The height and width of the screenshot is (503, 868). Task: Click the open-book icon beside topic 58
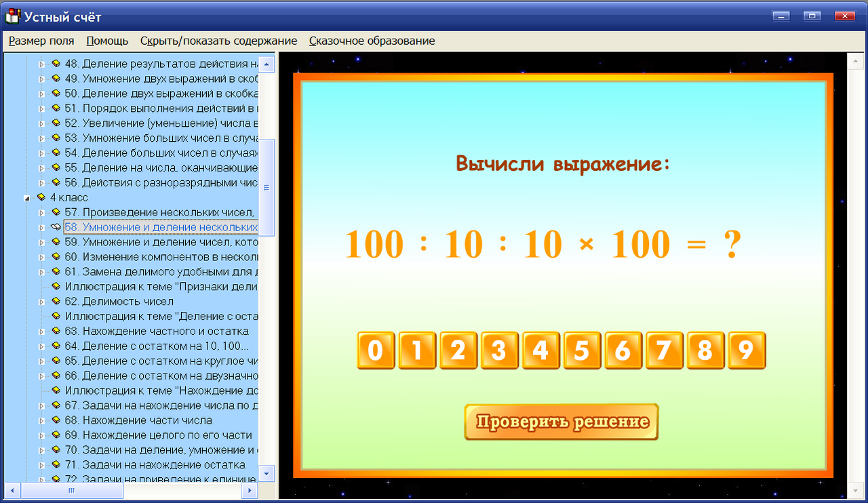56,227
